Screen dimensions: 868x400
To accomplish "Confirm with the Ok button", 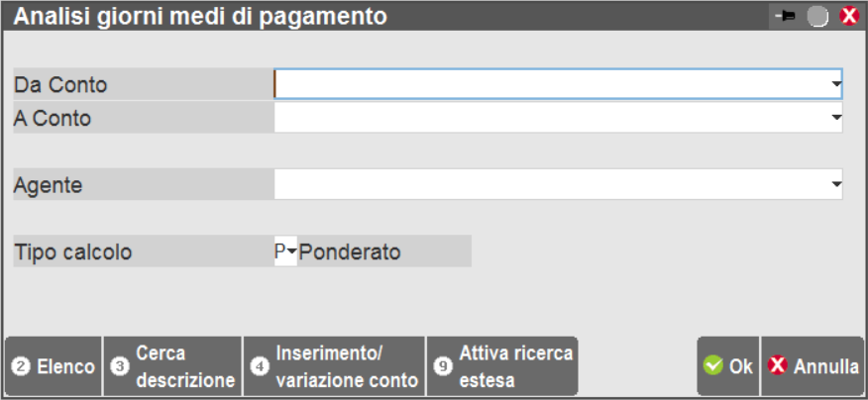I will pos(728,366).
